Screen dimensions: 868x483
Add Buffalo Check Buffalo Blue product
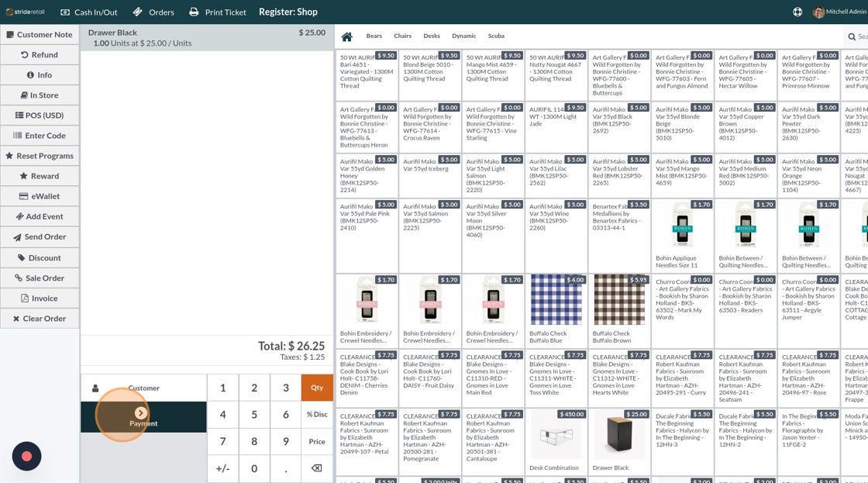coord(556,310)
